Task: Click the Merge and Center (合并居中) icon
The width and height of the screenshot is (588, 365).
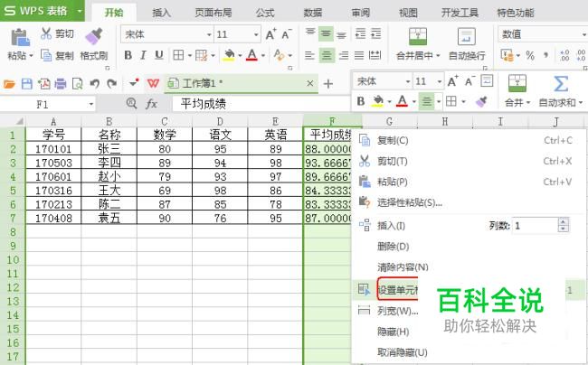Action: [x=418, y=36]
